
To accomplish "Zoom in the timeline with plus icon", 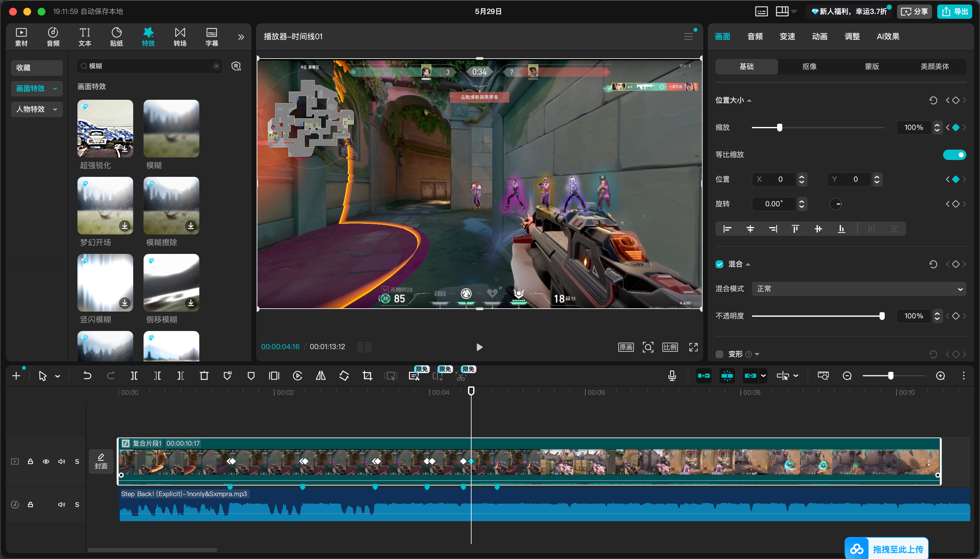I will pyautogui.click(x=940, y=376).
